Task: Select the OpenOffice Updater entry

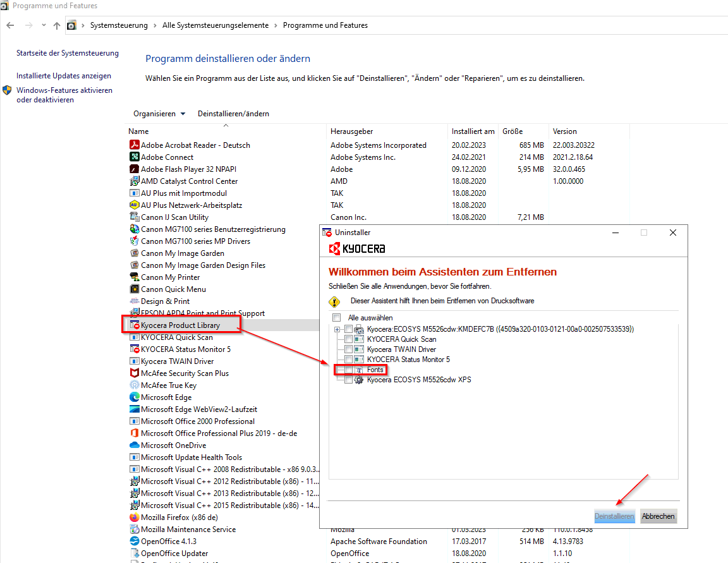Action: (x=174, y=554)
